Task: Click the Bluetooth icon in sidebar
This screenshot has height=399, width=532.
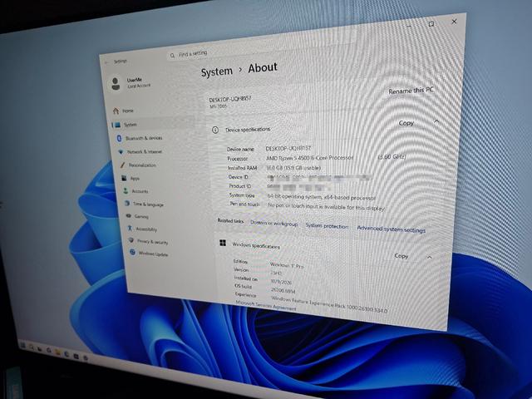Action: tap(119, 138)
